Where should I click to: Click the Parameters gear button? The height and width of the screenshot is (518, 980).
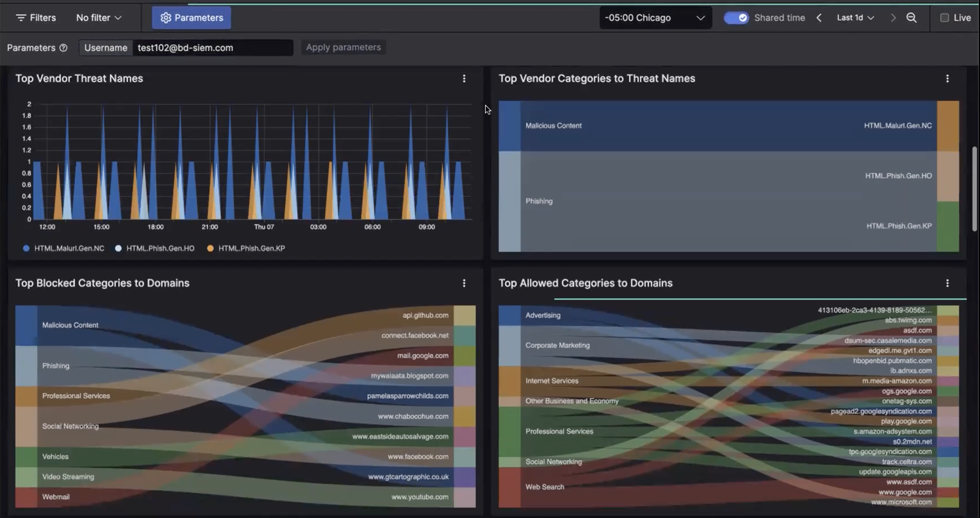191,18
